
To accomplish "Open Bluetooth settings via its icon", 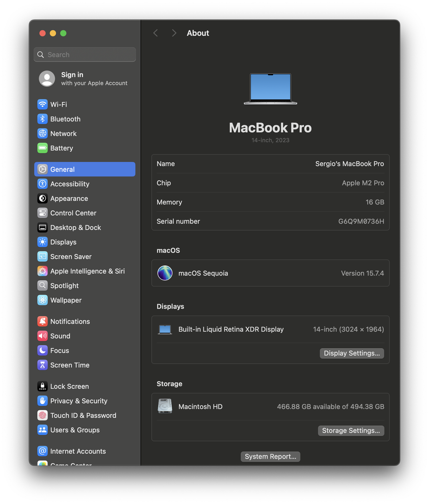I will (x=42, y=119).
